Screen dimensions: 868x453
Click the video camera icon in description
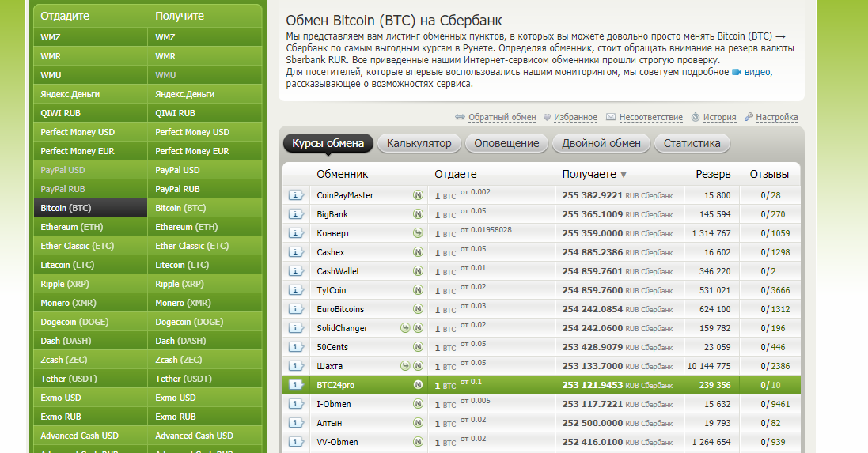click(736, 72)
